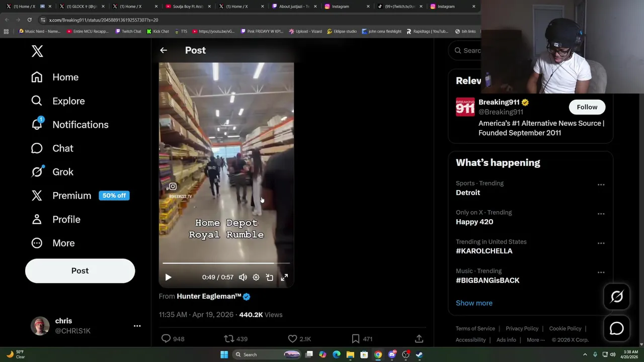Open the Home feed
The image size is (644, 362).
point(55,77)
